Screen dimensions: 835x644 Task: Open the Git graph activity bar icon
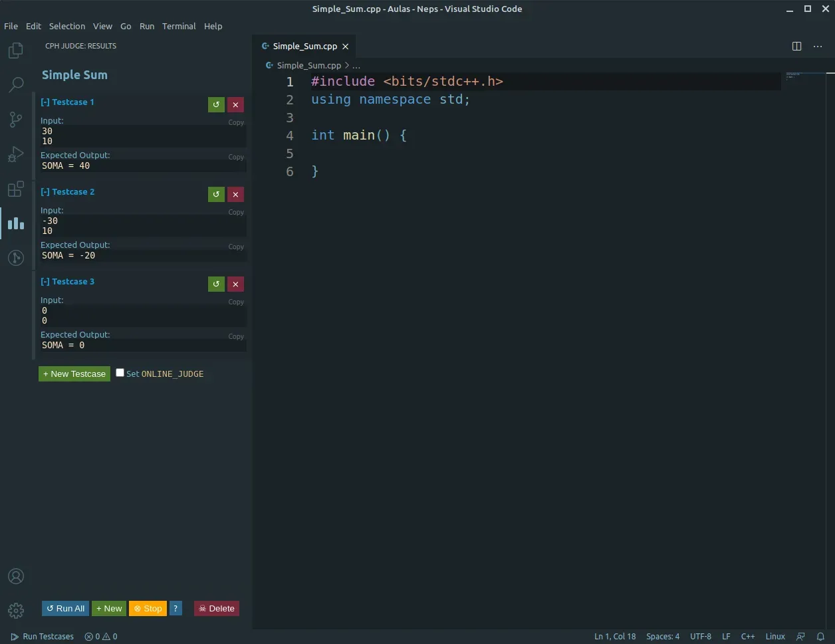click(x=16, y=258)
